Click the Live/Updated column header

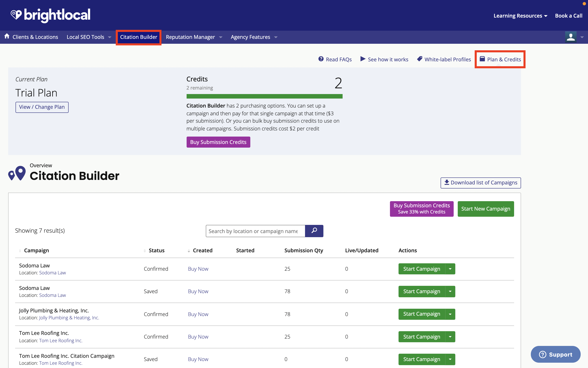tap(362, 250)
